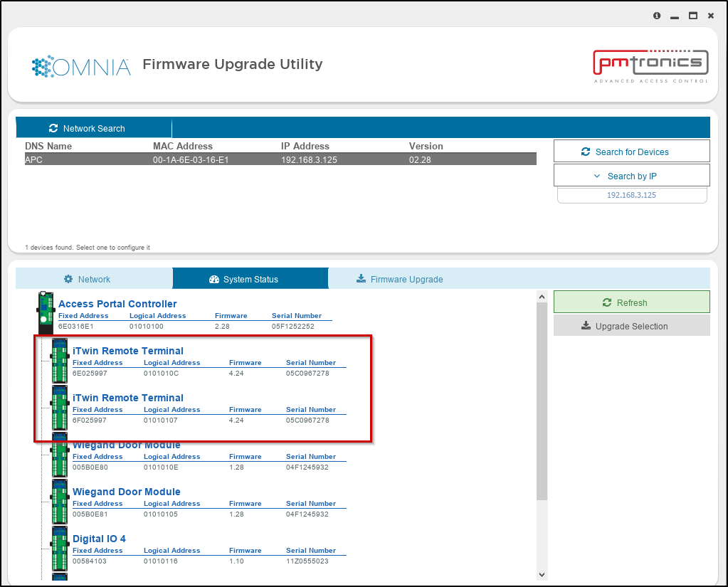Click the Digital IO 4 board icon
The image size is (728, 587).
click(60, 549)
